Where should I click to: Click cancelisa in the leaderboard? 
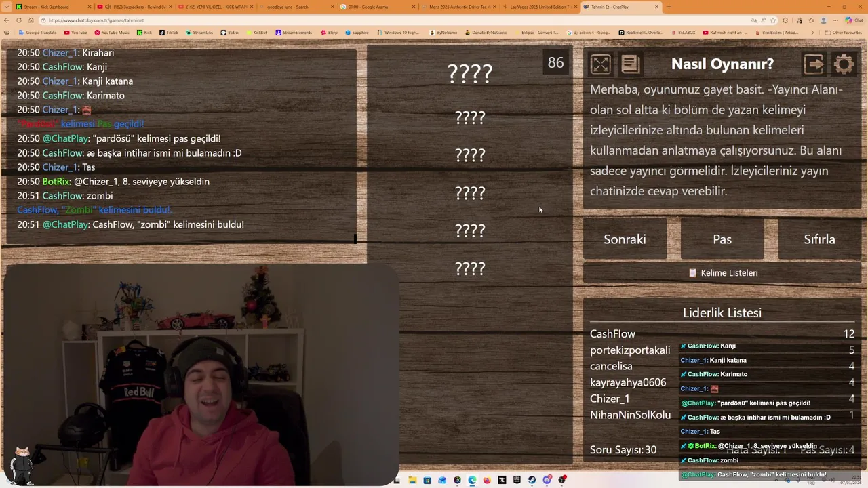coord(611,366)
